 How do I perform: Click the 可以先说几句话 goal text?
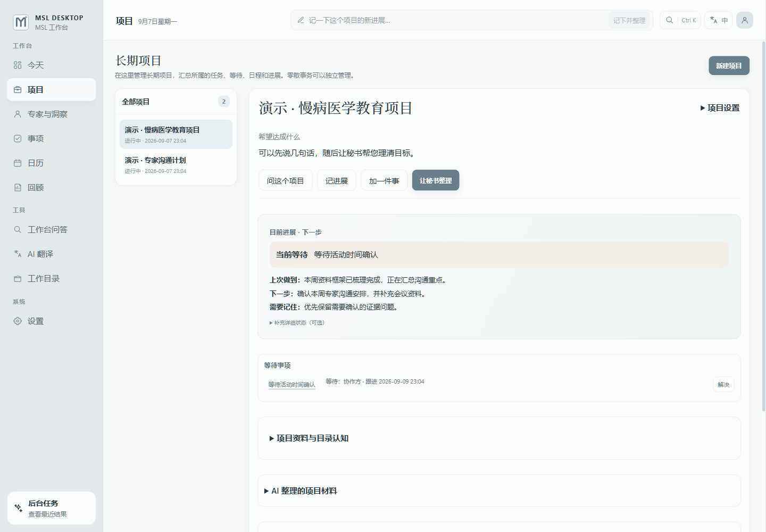(338, 153)
